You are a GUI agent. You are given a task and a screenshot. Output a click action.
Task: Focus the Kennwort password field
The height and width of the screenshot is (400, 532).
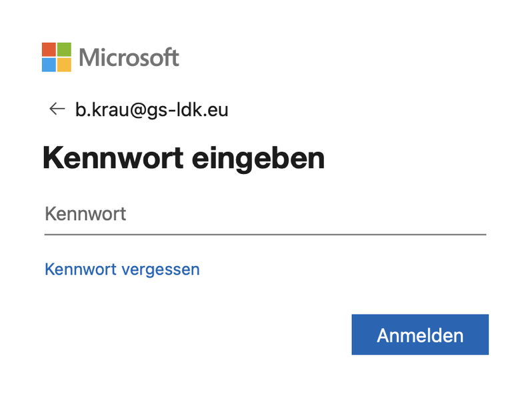[265, 215]
